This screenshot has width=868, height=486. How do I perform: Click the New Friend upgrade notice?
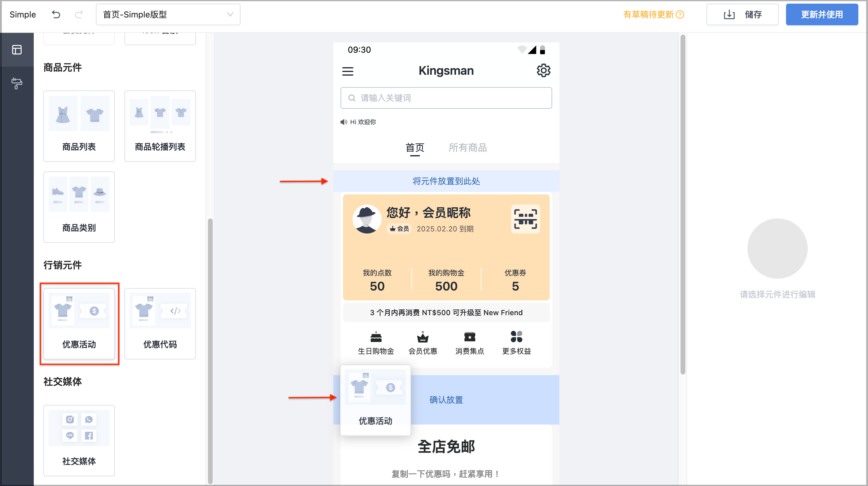point(446,312)
